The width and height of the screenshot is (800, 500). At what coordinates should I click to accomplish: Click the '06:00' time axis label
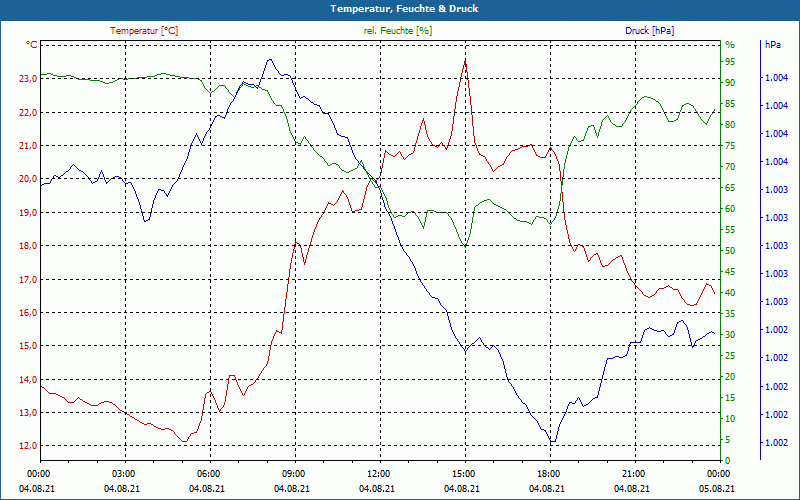click(x=208, y=473)
